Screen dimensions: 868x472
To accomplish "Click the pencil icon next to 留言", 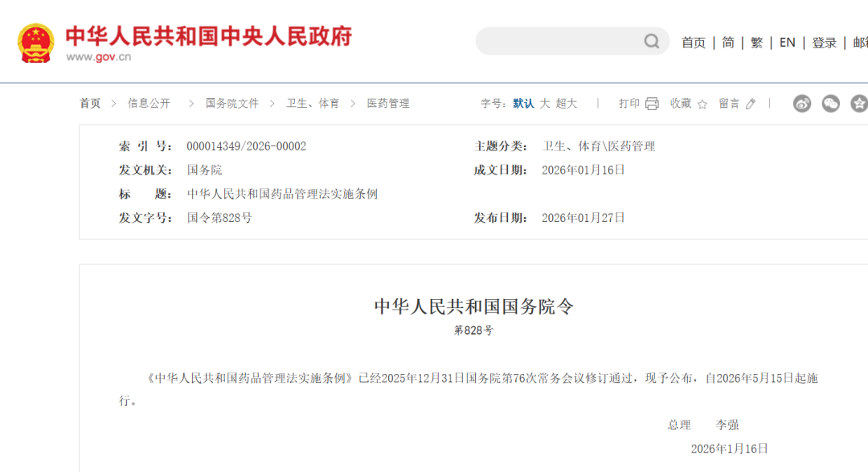I will [x=751, y=104].
